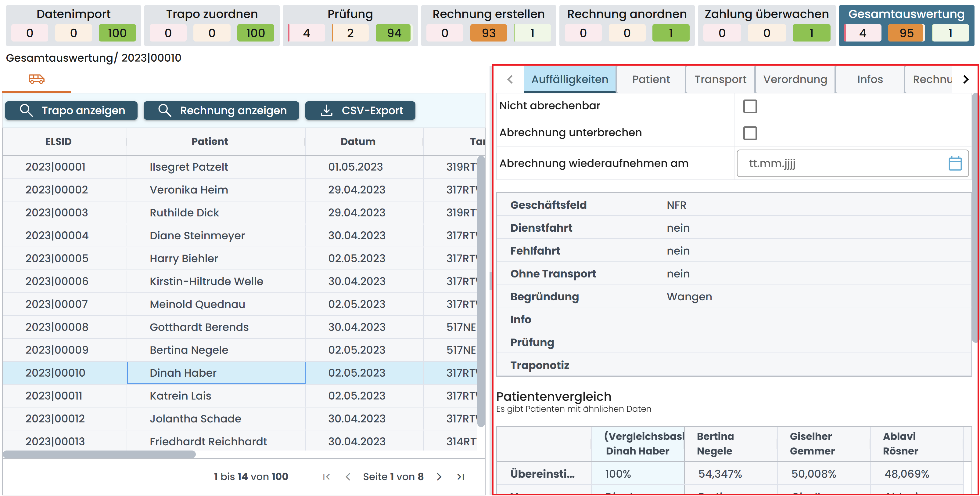Click the Trapo anzeigen button
980x496 pixels.
click(71, 110)
